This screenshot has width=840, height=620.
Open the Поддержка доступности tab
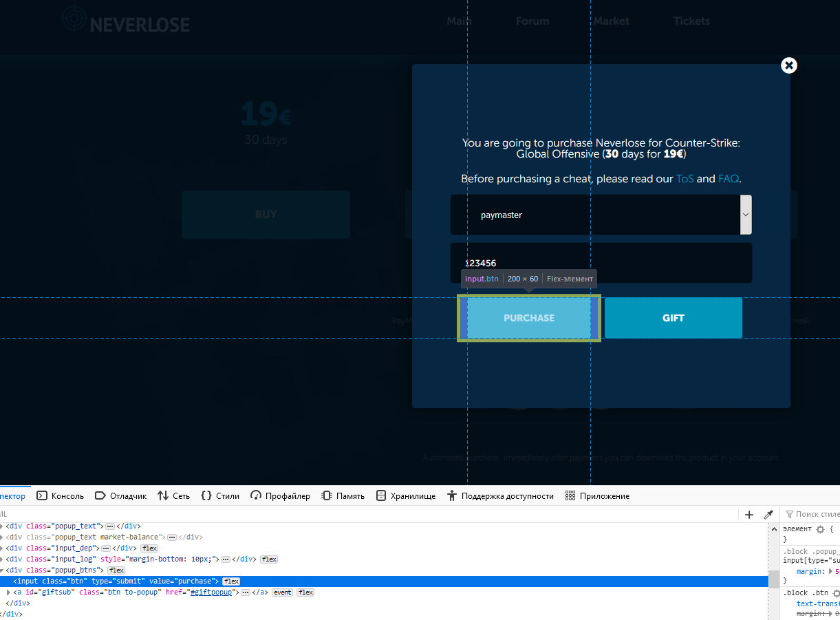[500, 495]
